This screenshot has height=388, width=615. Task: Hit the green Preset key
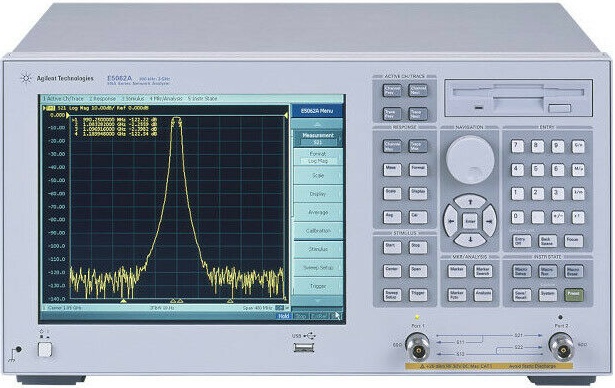pos(573,294)
